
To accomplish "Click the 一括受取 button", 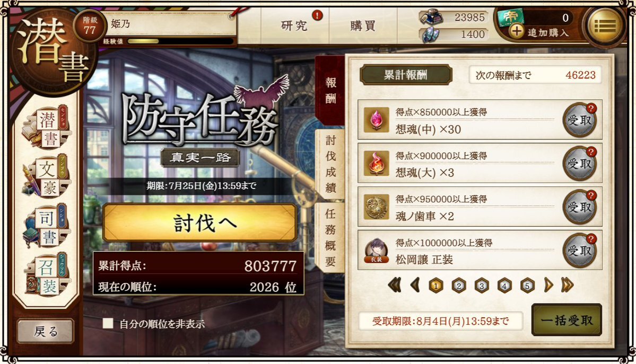I will tap(566, 320).
